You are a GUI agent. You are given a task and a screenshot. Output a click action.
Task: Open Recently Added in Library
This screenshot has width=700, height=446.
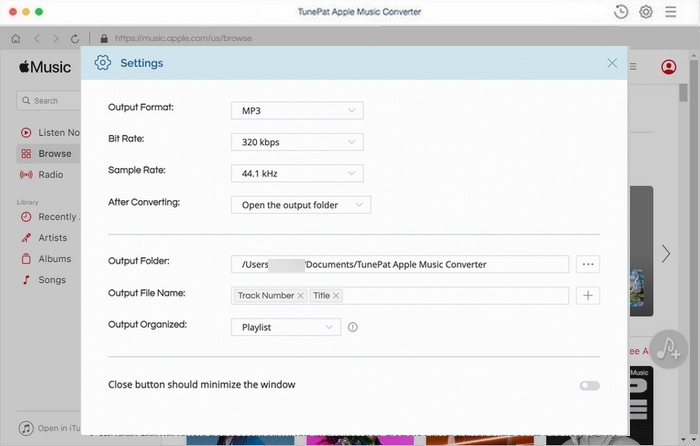pyautogui.click(x=49, y=217)
